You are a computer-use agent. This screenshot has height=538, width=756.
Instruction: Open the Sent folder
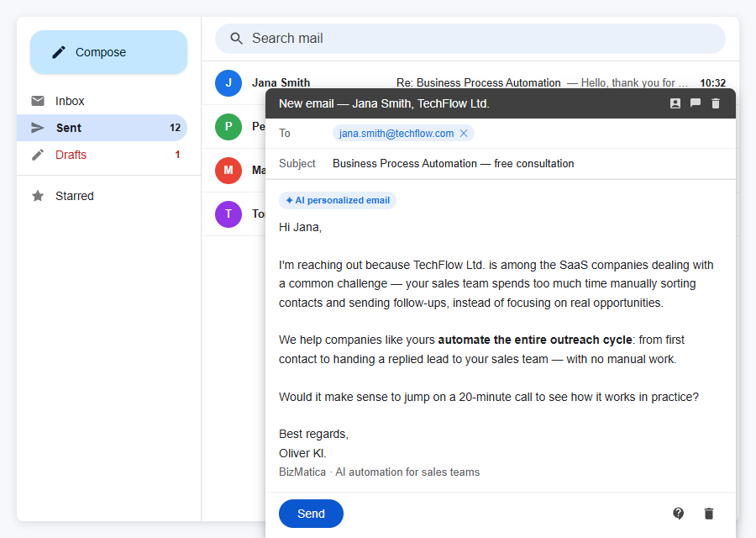click(102, 128)
